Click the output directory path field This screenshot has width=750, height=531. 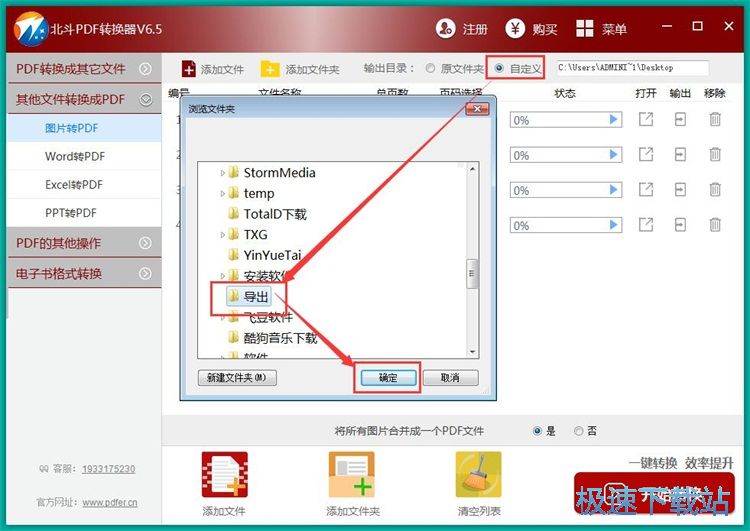point(632,68)
